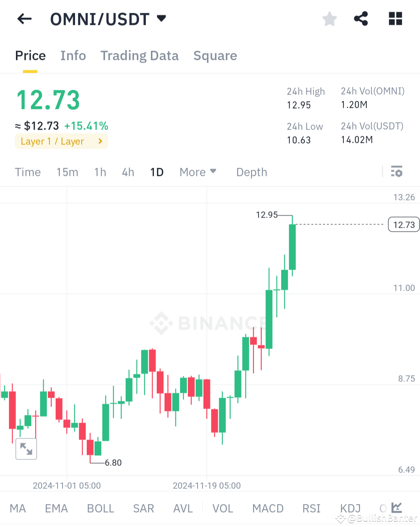Screen dimensions: 420x527
Task: Open chart display settings icon near Depth
Action: click(x=396, y=172)
